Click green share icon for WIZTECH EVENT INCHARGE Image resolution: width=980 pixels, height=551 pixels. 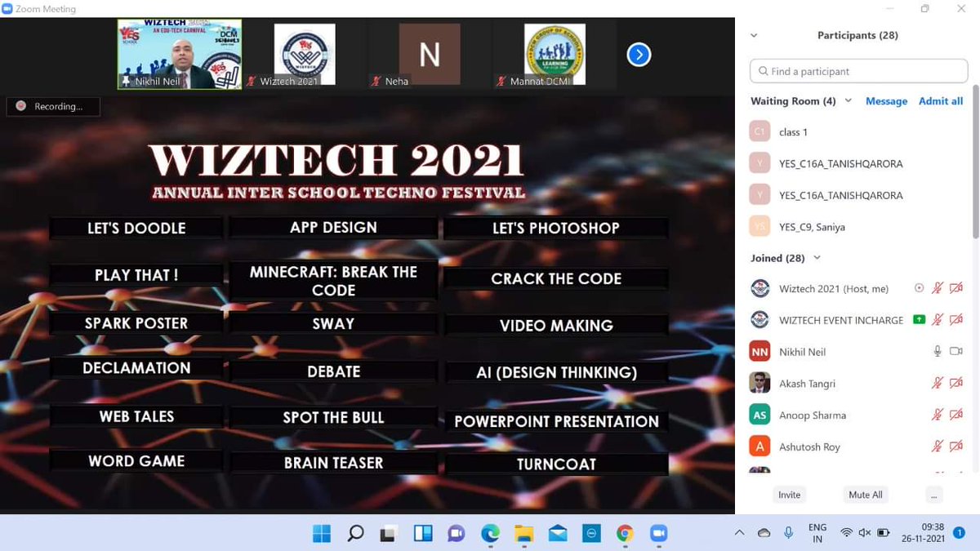click(x=919, y=319)
